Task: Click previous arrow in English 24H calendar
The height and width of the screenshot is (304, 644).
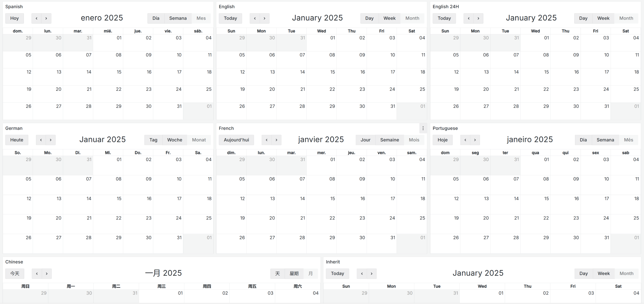Action: [469, 18]
